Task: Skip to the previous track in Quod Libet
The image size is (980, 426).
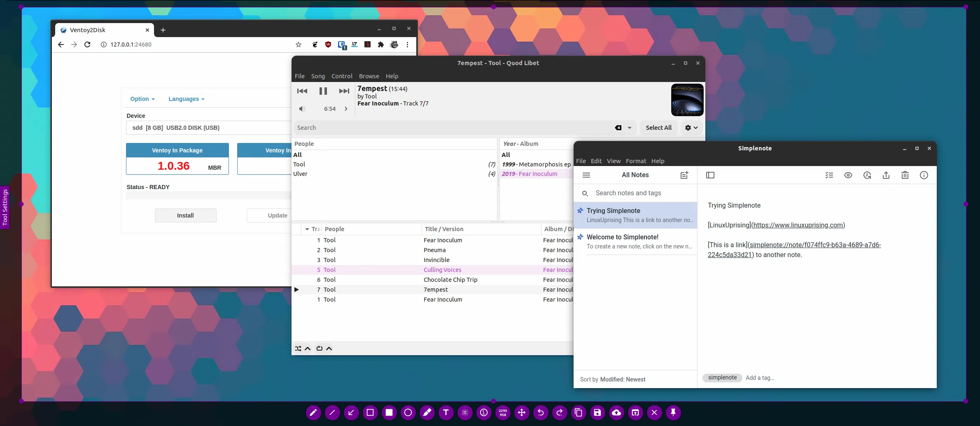Action: 302,91
